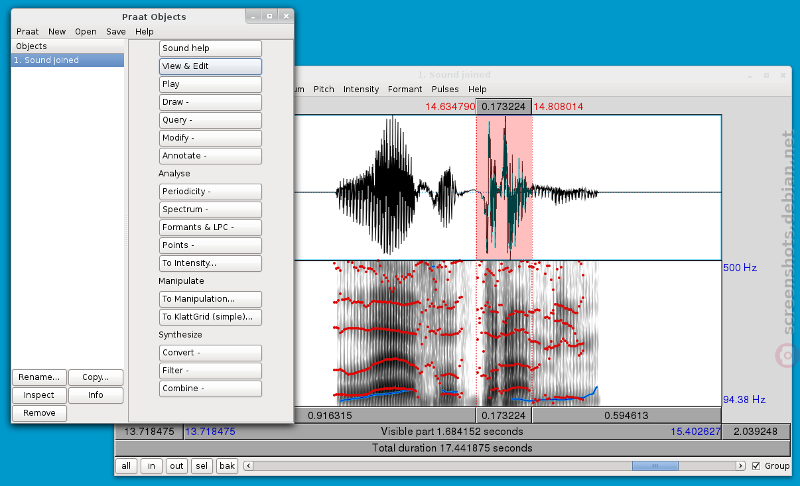Open the New menu in Praat Objects
Viewport: 800px width, 486px height.
pyautogui.click(x=57, y=32)
